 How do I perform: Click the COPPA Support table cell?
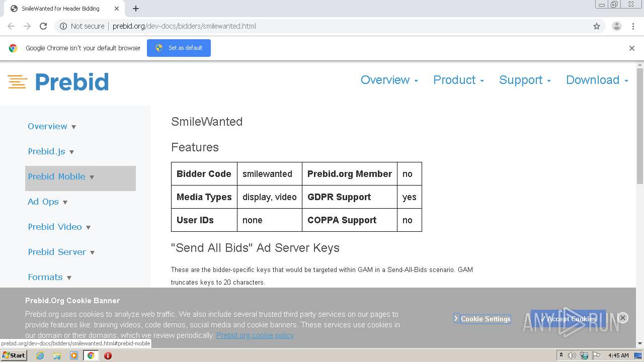350,220
